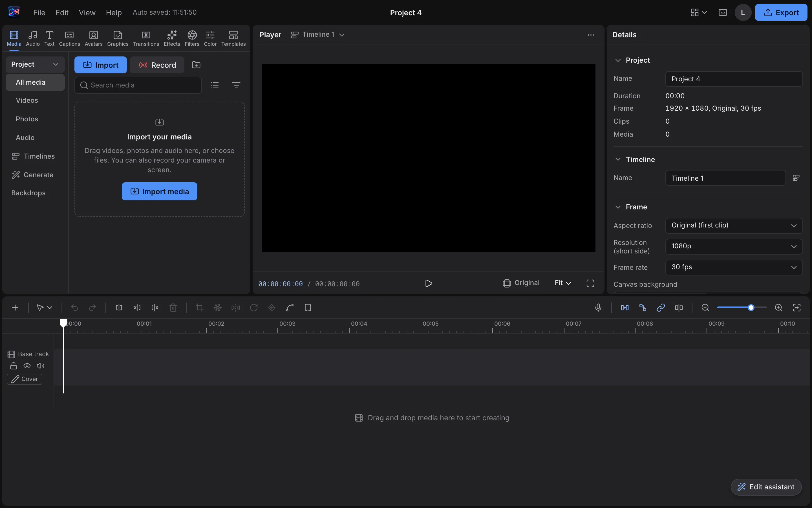
Task: Click the add track plus icon
Action: pos(15,308)
